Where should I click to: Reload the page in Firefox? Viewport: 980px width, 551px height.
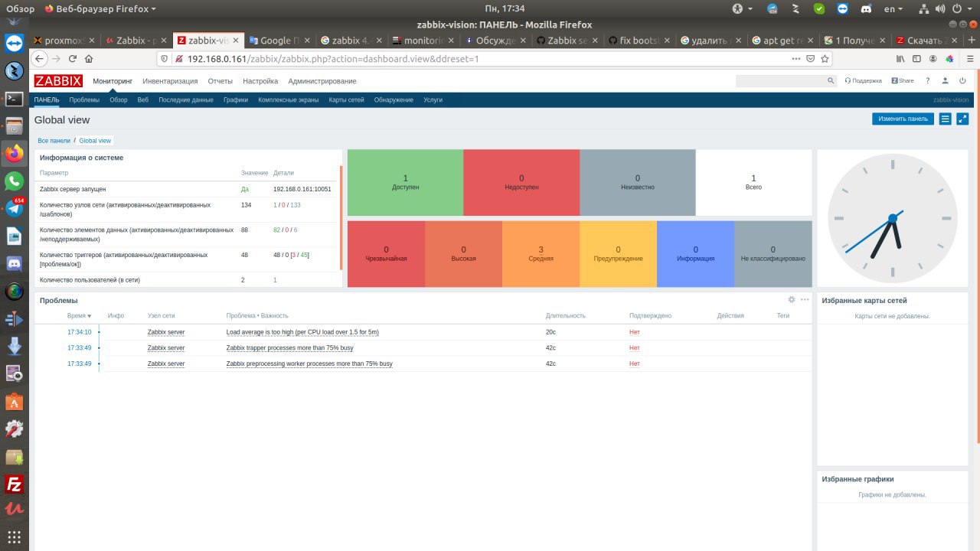72,58
